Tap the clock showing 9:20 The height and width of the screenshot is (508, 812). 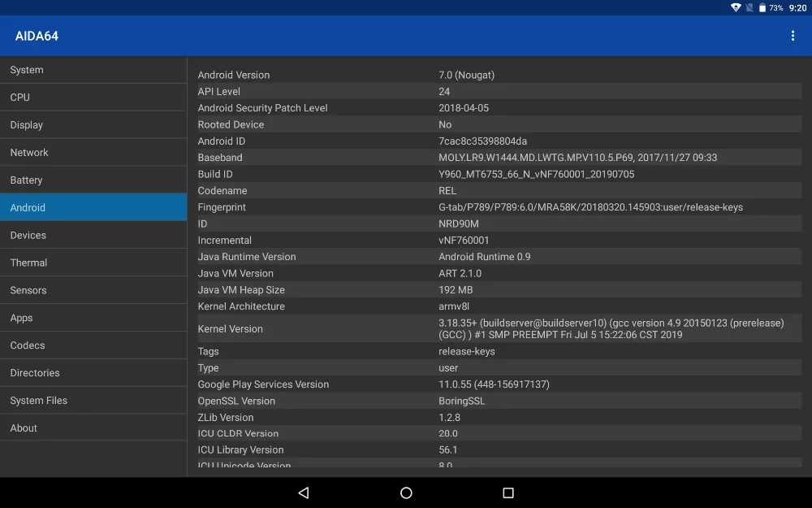click(x=797, y=8)
